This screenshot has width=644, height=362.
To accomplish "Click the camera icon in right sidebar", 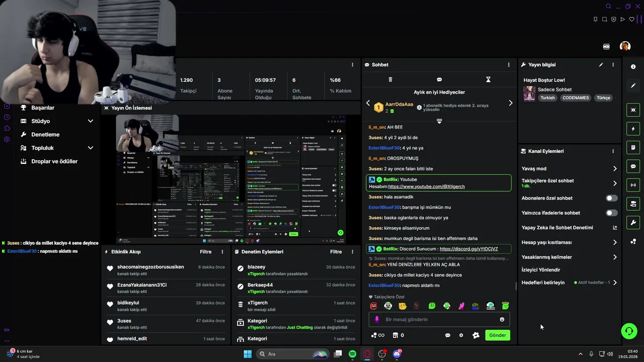I will (633, 204).
